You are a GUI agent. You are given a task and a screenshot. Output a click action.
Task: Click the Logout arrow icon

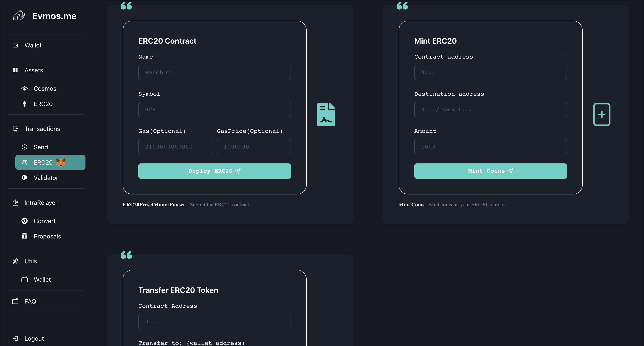tap(16, 338)
